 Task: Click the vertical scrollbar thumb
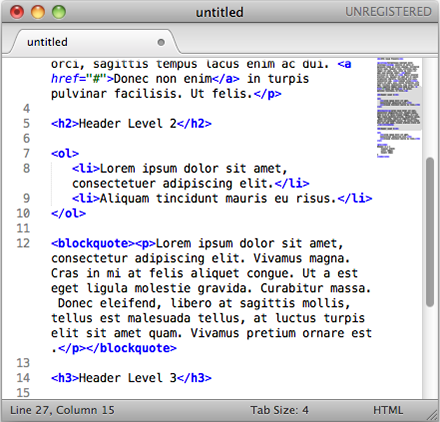(430, 232)
